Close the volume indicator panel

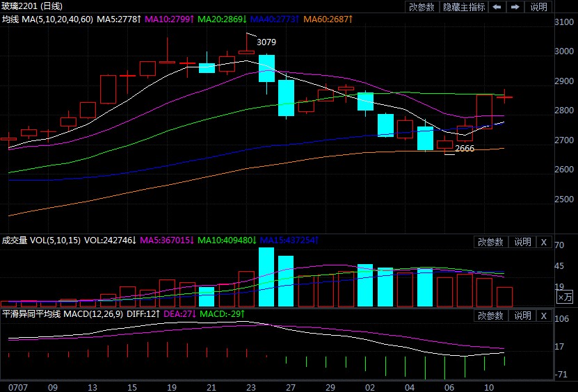(x=544, y=242)
